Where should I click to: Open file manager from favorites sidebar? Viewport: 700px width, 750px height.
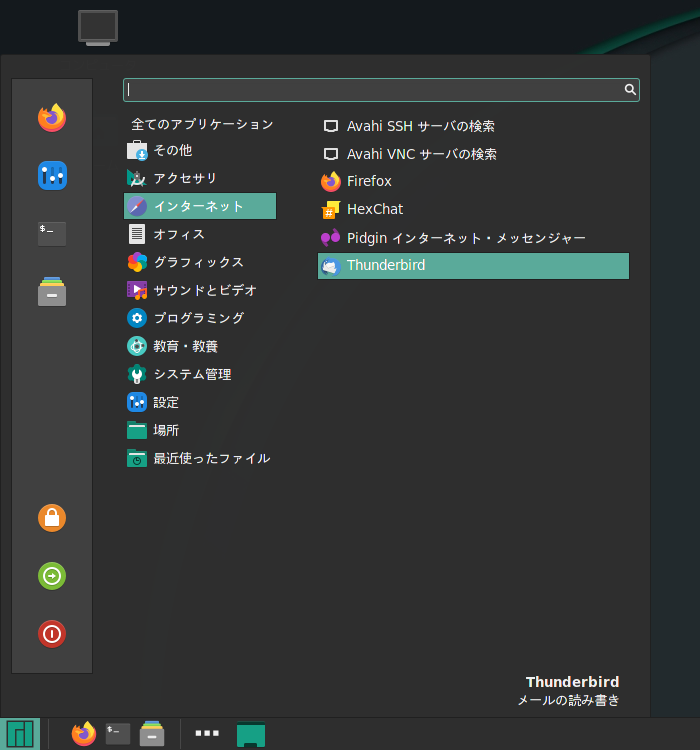click(52, 291)
